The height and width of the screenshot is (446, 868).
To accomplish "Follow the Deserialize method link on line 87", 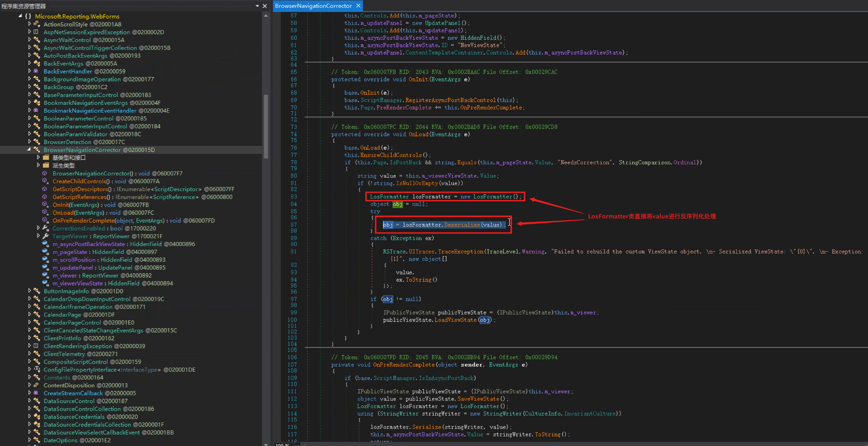I will coord(462,225).
